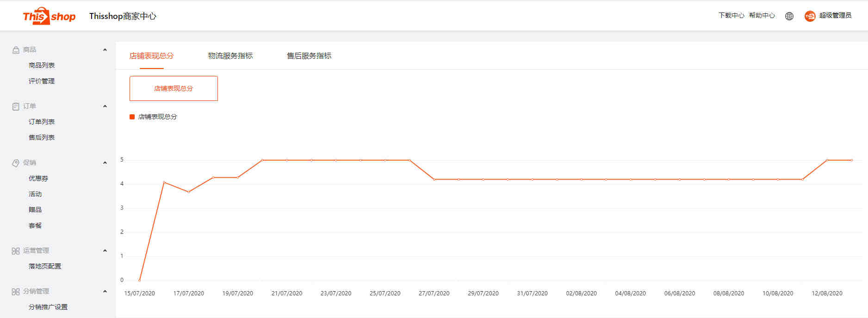
Task: Collapse the 促销 section chevron
Action: tap(105, 163)
